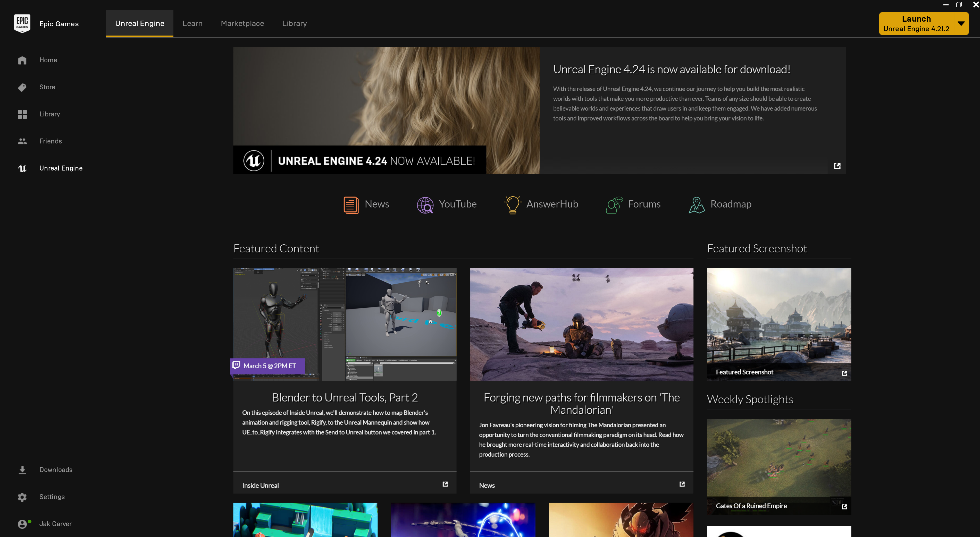Click the Roadmap map-pin icon
980x537 pixels.
click(x=697, y=204)
